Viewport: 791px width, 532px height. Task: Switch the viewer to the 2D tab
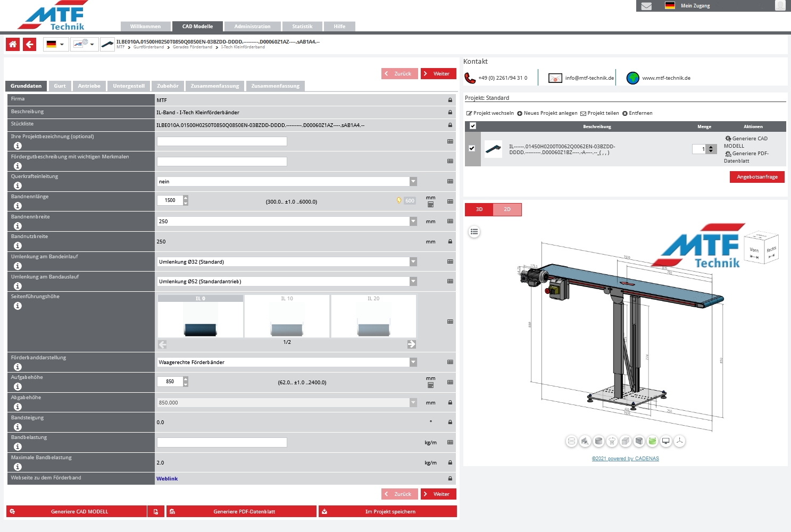(x=507, y=209)
